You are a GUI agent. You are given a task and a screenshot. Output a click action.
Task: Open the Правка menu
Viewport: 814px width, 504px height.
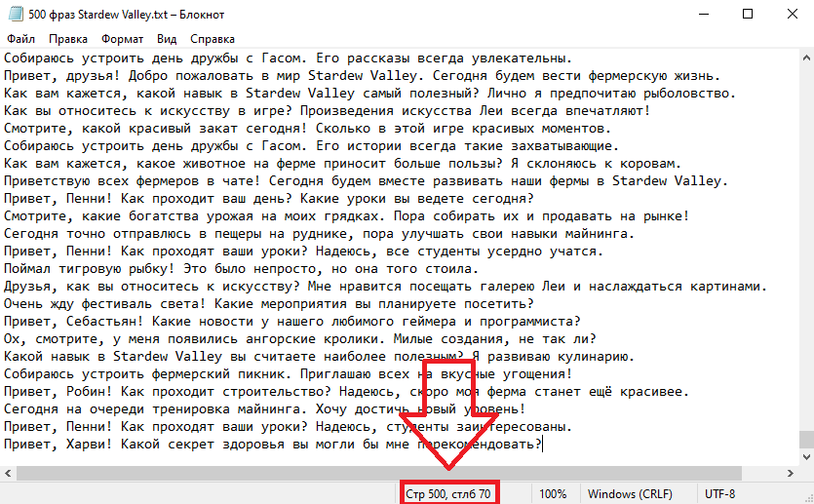[x=68, y=40]
